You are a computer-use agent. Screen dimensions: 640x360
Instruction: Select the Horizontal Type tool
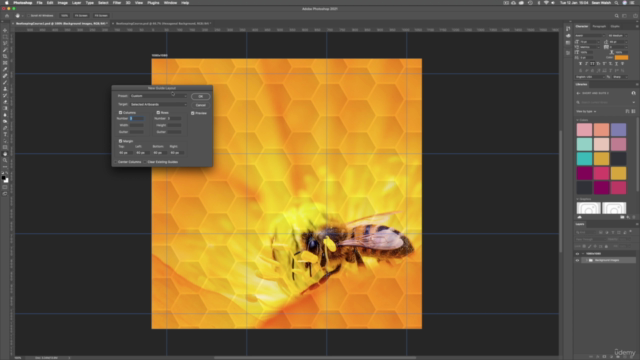(5, 134)
